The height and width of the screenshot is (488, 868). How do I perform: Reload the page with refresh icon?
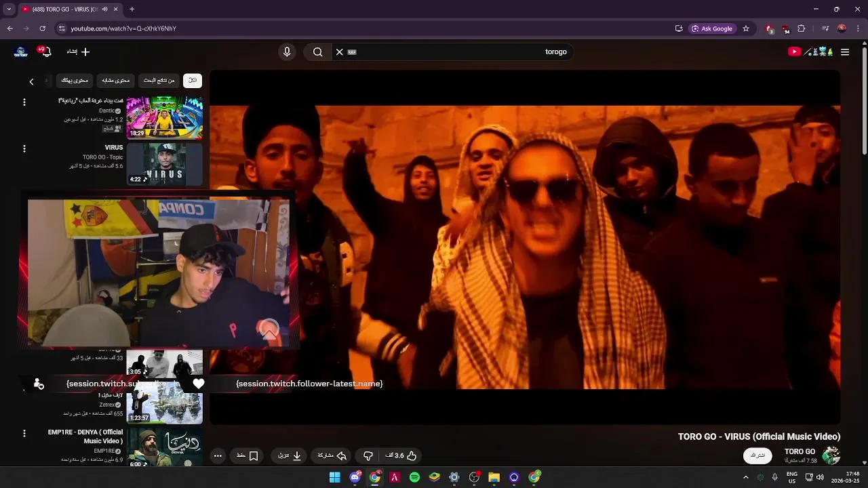click(43, 28)
